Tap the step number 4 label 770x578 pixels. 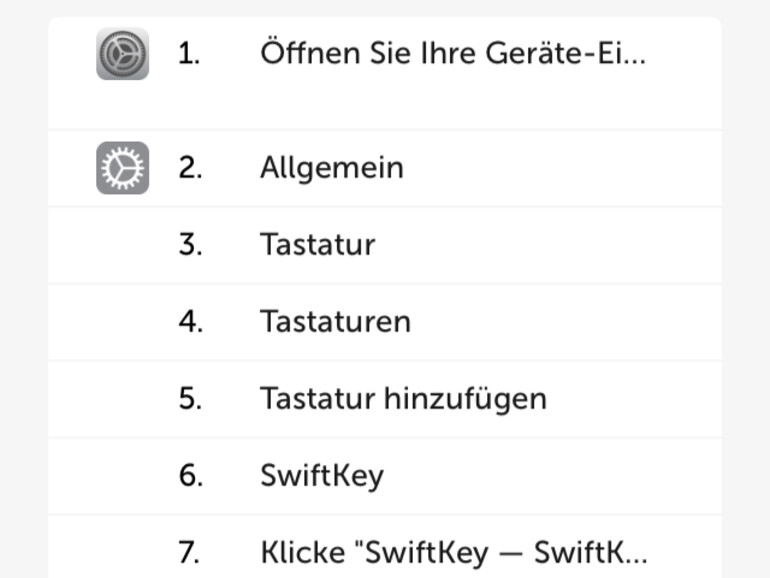[190, 322]
